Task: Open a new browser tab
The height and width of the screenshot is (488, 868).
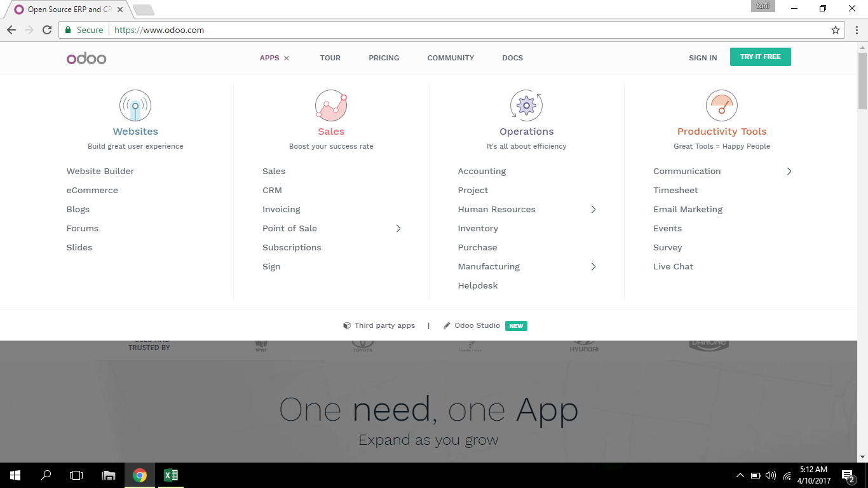Action: [x=144, y=10]
